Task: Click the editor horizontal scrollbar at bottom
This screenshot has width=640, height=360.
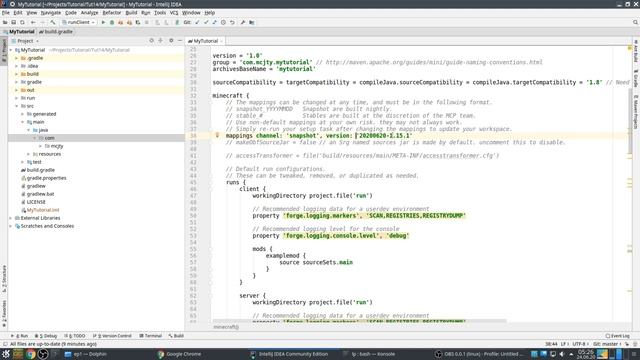Action: tap(359, 322)
